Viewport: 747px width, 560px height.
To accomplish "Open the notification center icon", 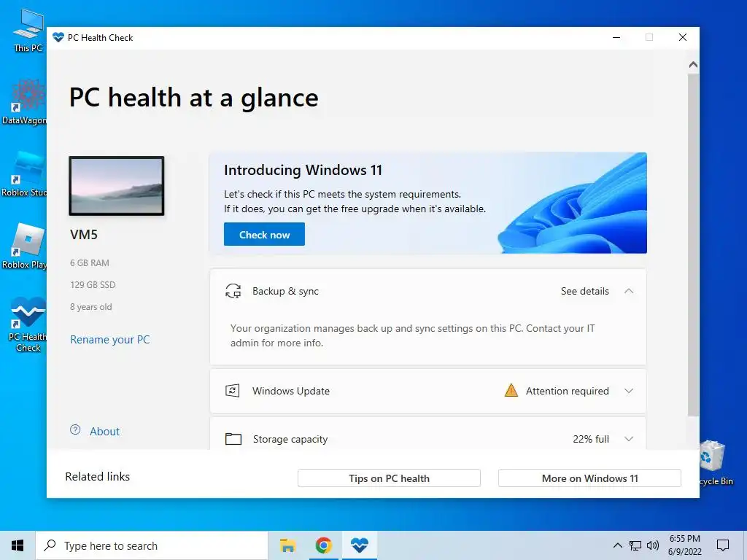I will pos(723,545).
